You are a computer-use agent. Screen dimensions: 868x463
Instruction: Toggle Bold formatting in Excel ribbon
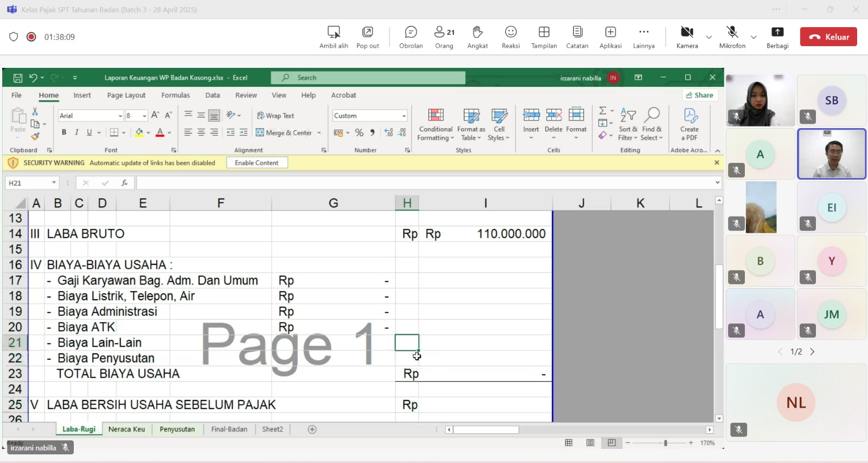click(64, 132)
